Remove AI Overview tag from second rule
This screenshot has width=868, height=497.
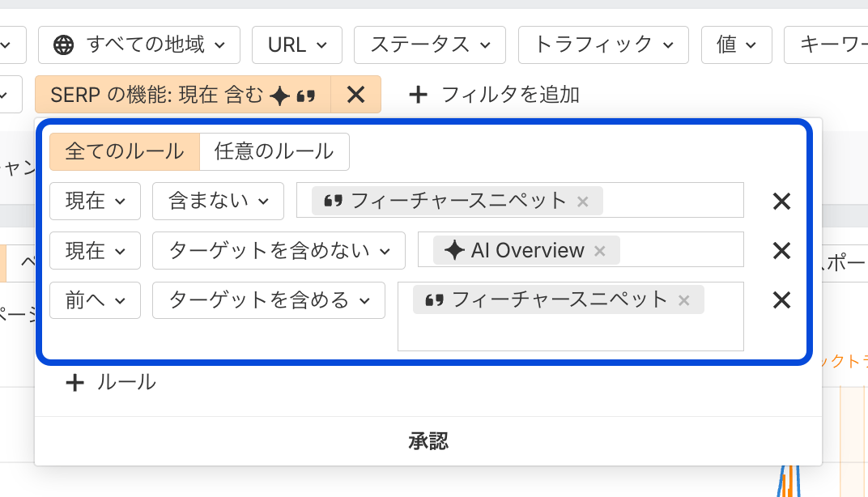(600, 251)
